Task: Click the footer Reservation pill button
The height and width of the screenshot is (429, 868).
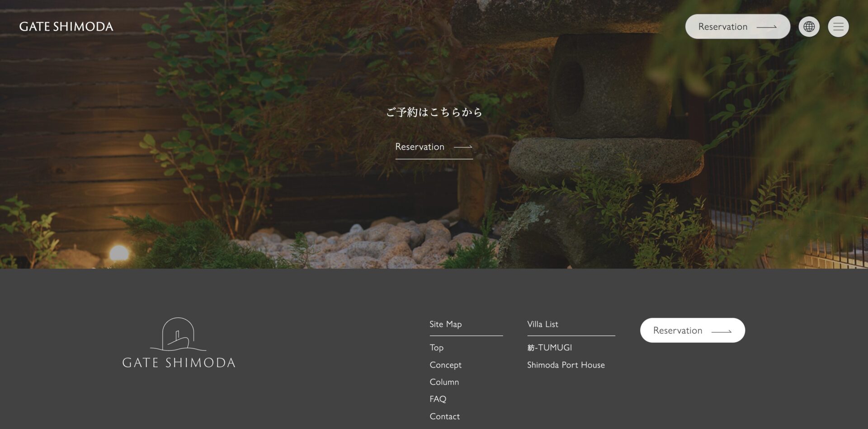Action: (692, 330)
